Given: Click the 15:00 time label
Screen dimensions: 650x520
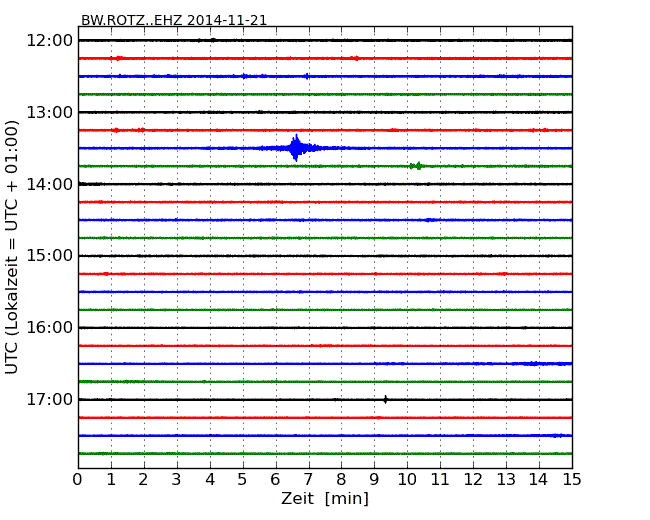Looking at the screenshot, I should pos(50,256).
